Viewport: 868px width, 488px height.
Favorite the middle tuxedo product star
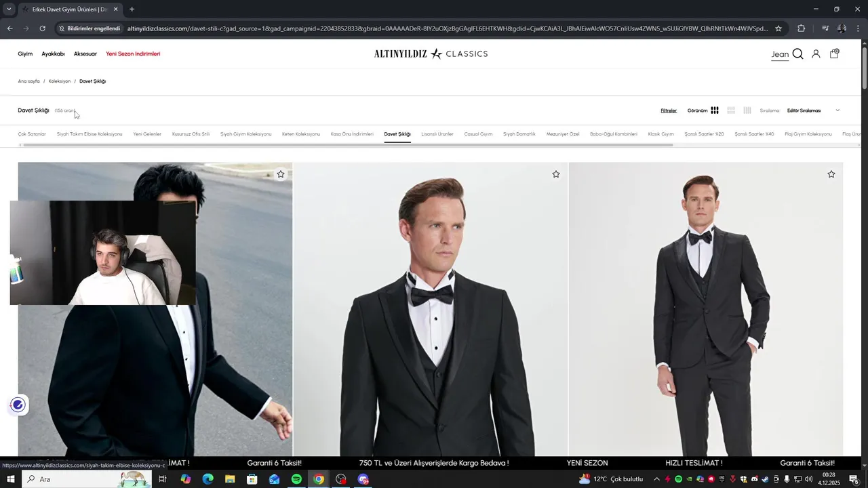pos(556,174)
